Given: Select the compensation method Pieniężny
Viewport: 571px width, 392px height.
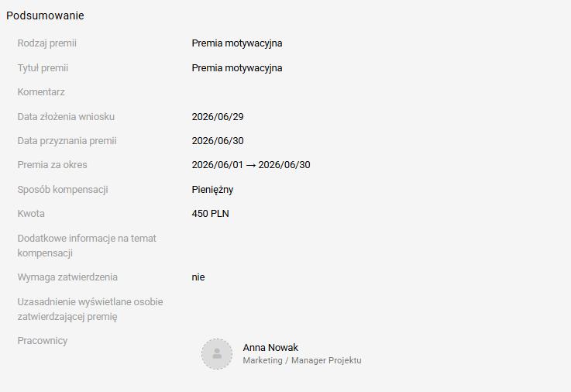Looking at the screenshot, I should point(212,190).
